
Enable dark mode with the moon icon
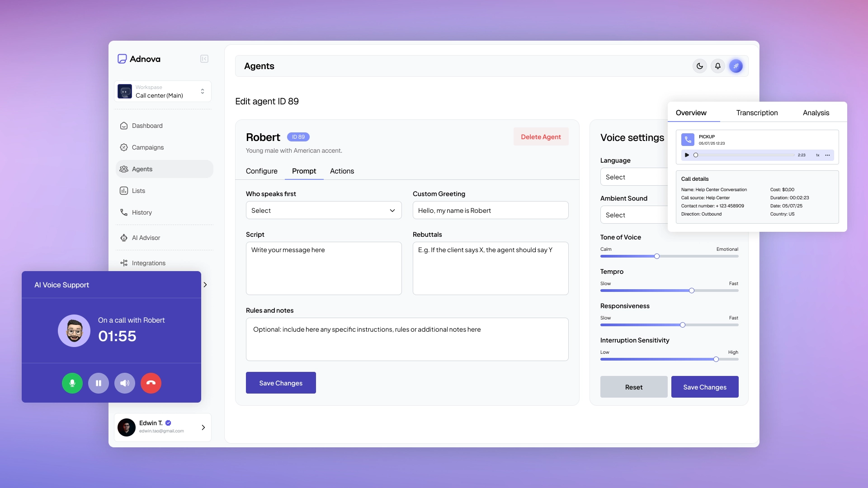coord(699,66)
